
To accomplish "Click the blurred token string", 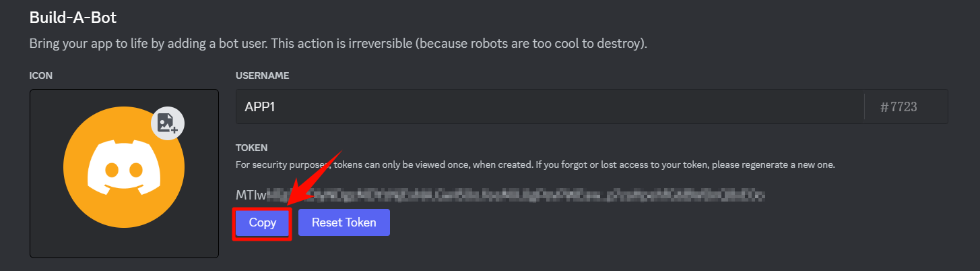I will [517, 195].
